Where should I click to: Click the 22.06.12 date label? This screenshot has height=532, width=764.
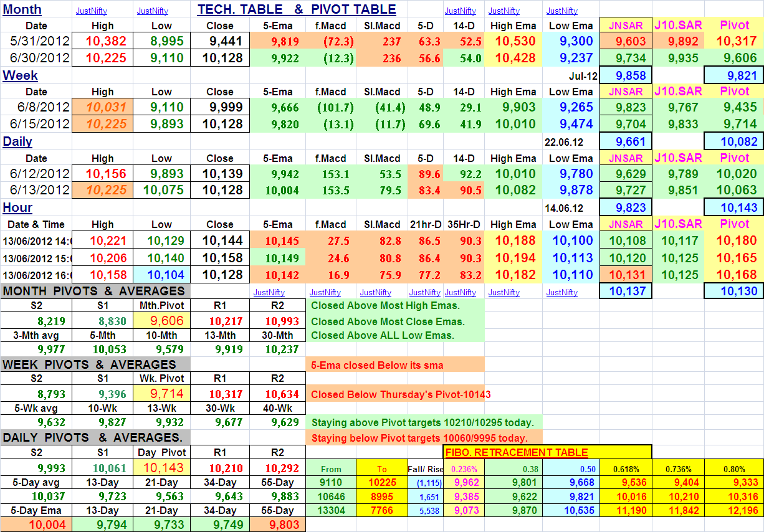(x=565, y=142)
